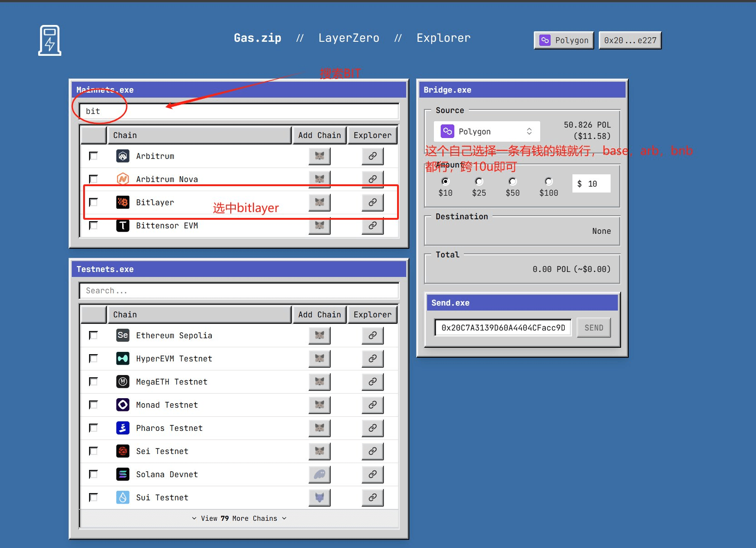Select the $10 amount radio button
Screen dimensions: 756x548
(445, 182)
